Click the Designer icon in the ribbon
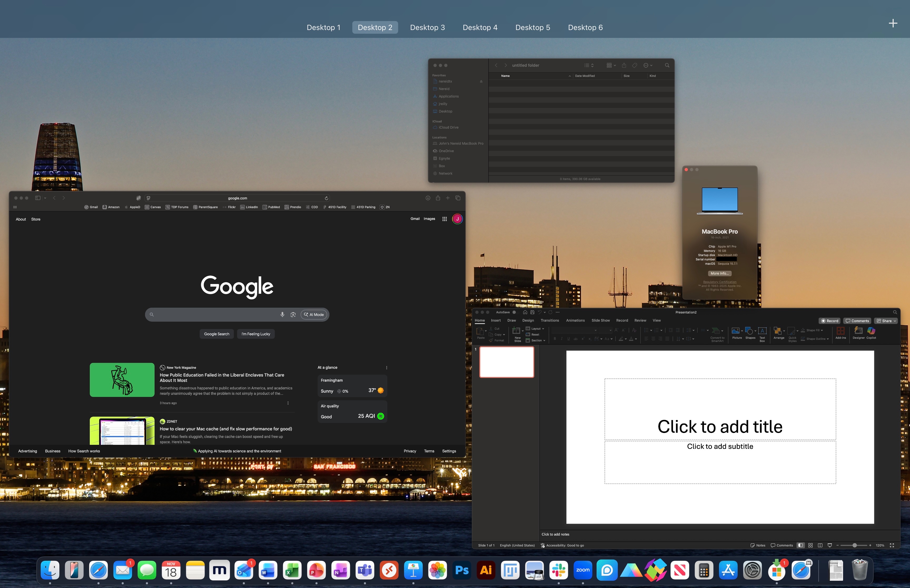This screenshot has width=910, height=588. click(858, 331)
